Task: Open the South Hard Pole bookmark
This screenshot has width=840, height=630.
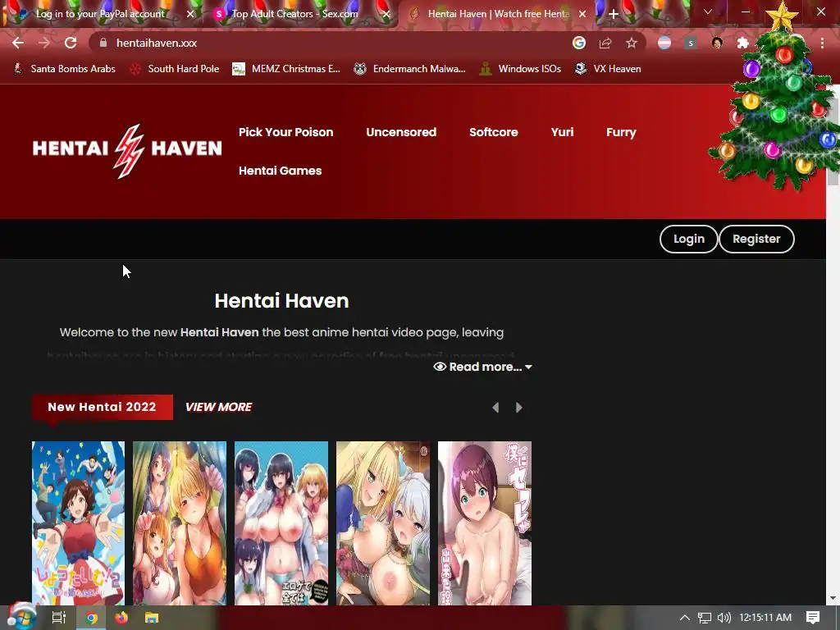Action: [175, 69]
